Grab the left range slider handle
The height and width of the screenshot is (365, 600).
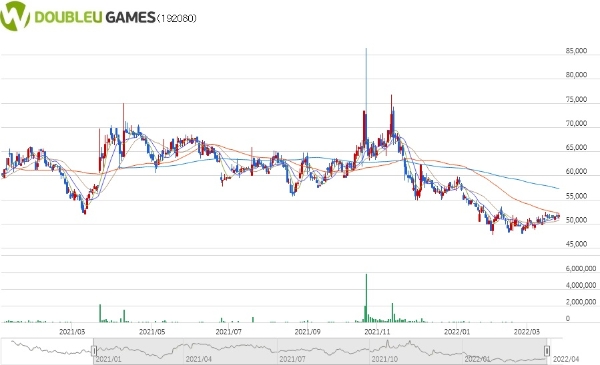[94, 350]
